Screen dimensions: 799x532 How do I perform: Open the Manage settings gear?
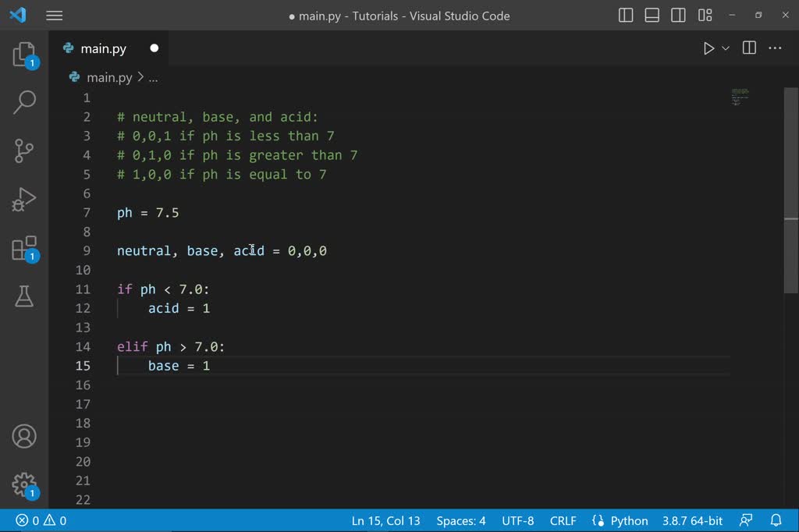(x=24, y=484)
